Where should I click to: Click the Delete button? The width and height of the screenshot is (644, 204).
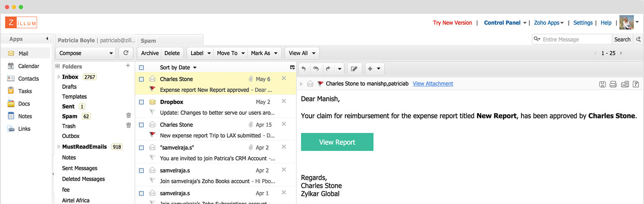(172, 53)
